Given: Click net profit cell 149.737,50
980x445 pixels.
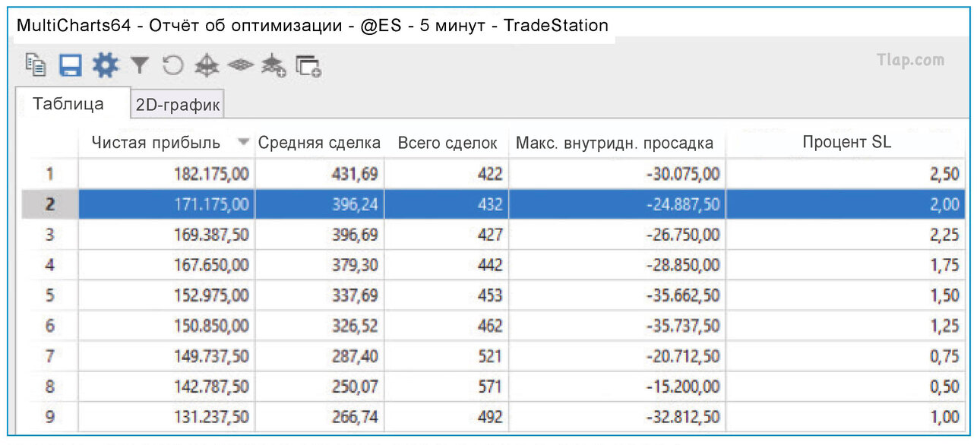Looking at the screenshot, I should coord(166,356).
